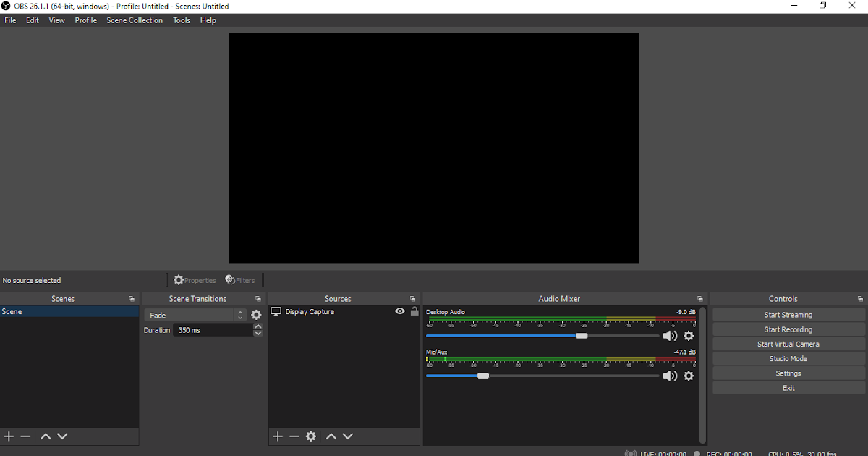Click the Remove Source minus icon
The height and width of the screenshot is (456, 868).
294,436
